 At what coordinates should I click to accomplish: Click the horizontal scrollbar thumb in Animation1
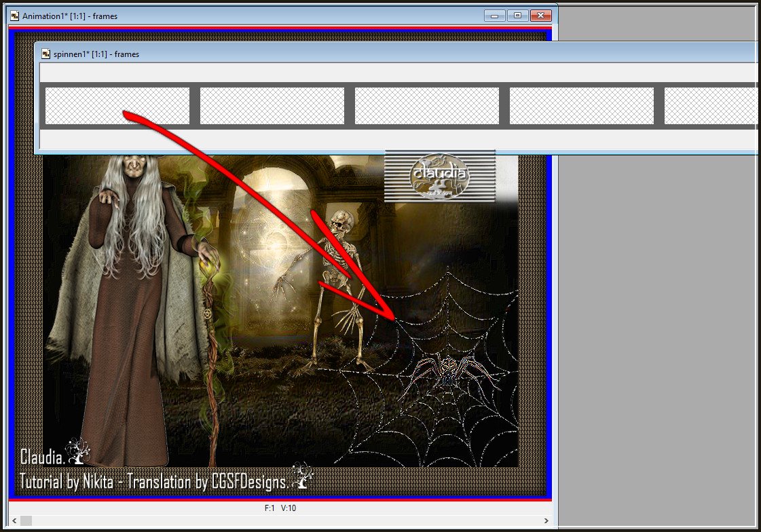coord(26,520)
